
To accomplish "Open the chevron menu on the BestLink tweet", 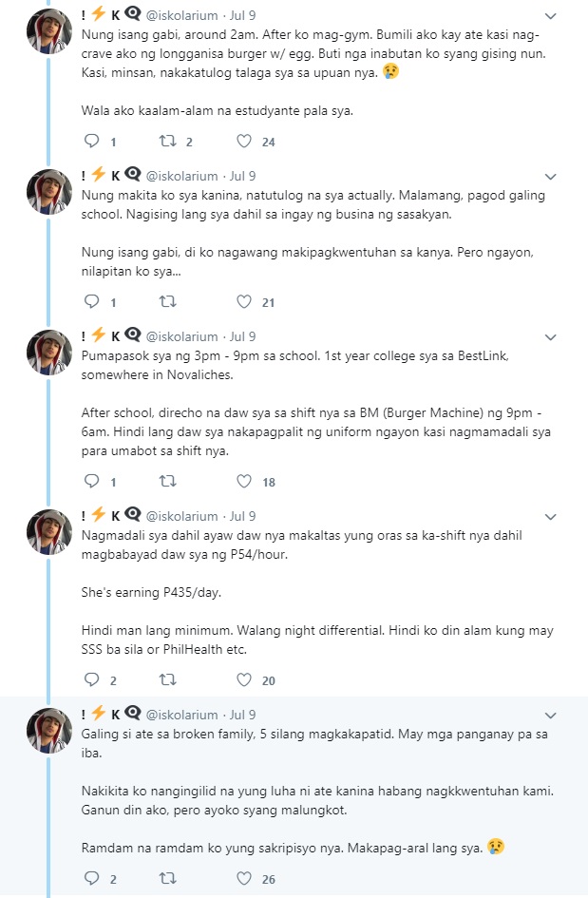I will coord(550,336).
